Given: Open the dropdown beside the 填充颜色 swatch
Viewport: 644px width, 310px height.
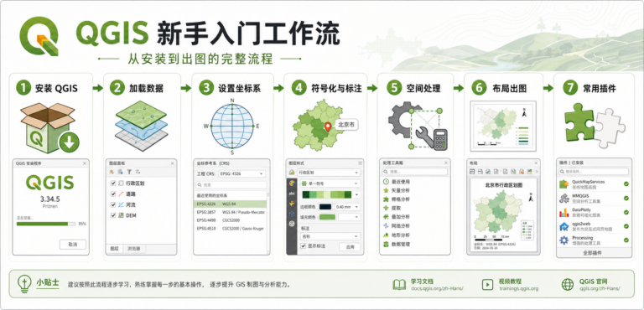Looking at the screenshot, I should click(x=349, y=216).
